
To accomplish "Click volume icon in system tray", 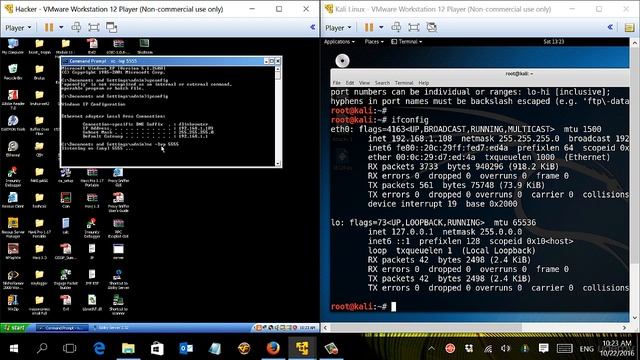I will [x=506, y=348].
